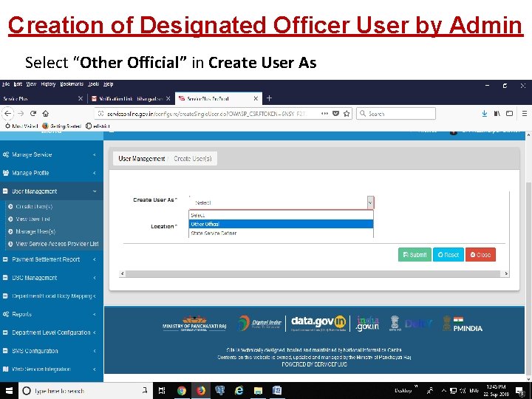Image resolution: width=532 pixels, height=399 pixels.
Task: Open a new tab with plus icon
Action: [x=269, y=98]
